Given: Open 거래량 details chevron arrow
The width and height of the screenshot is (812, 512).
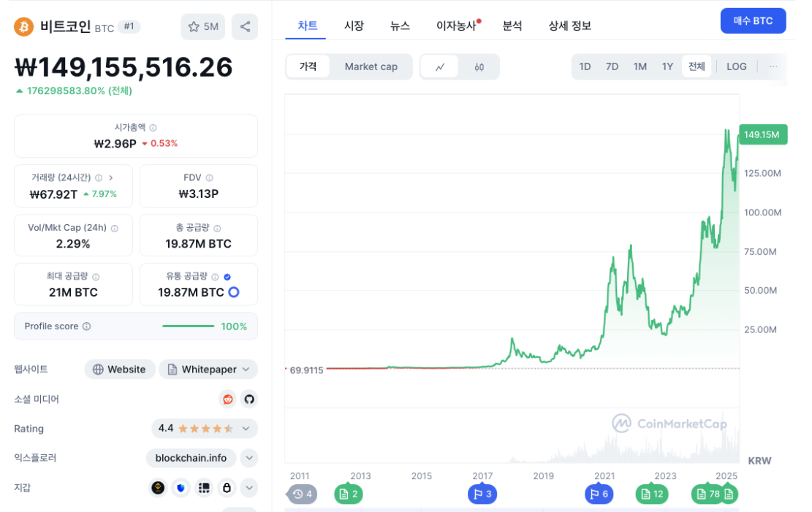Looking at the screenshot, I should click(111, 177).
